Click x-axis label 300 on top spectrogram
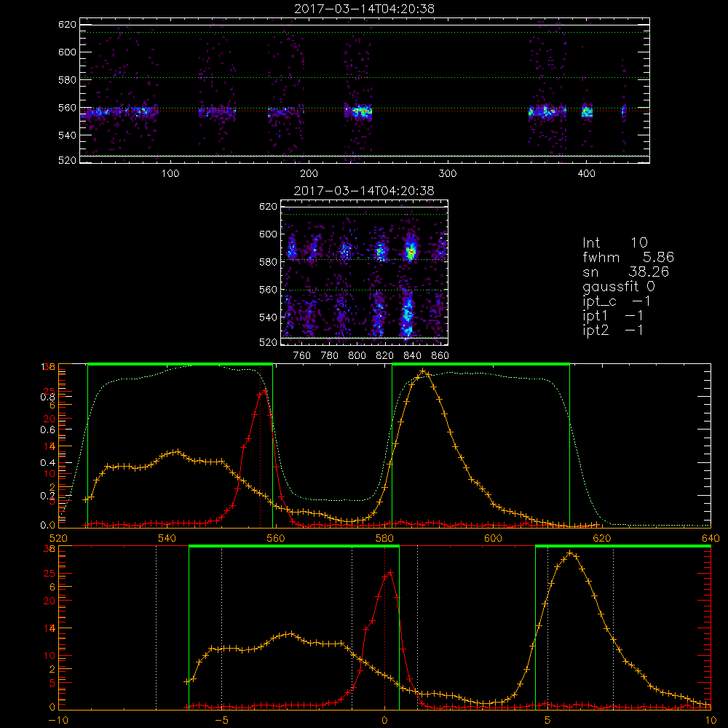 tap(447, 174)
